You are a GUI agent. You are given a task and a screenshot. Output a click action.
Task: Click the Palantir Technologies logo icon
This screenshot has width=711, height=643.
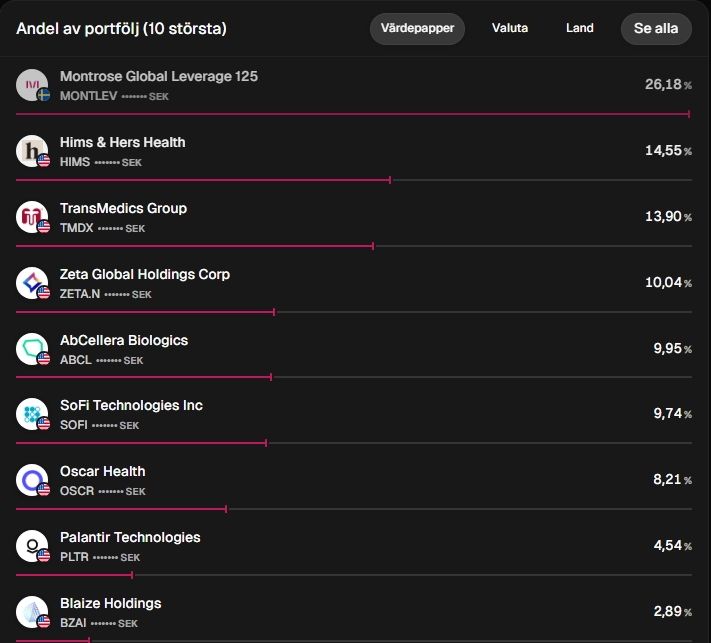[32, 546]
